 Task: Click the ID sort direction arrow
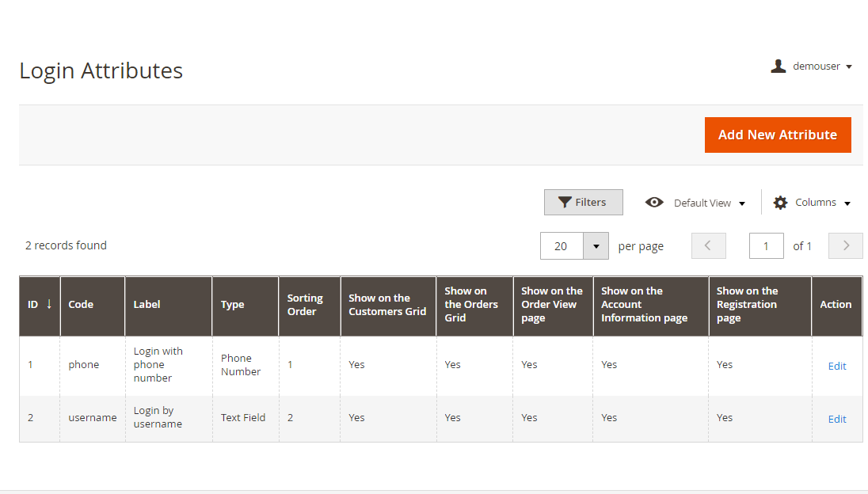coord(49,304)
